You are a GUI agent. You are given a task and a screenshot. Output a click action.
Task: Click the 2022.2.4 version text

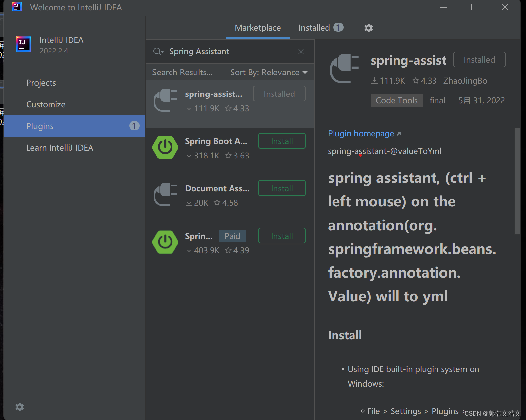[54, 51]
